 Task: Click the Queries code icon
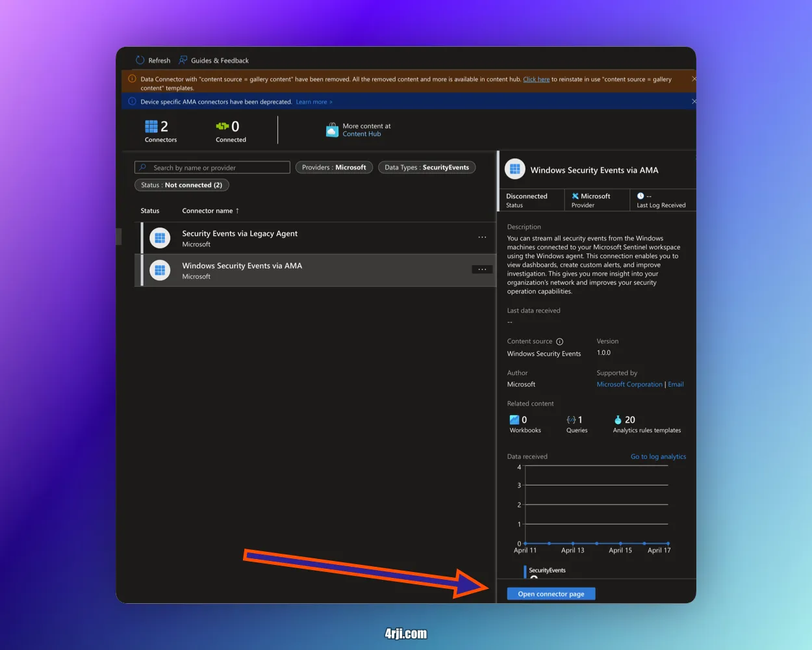(571, 419)
